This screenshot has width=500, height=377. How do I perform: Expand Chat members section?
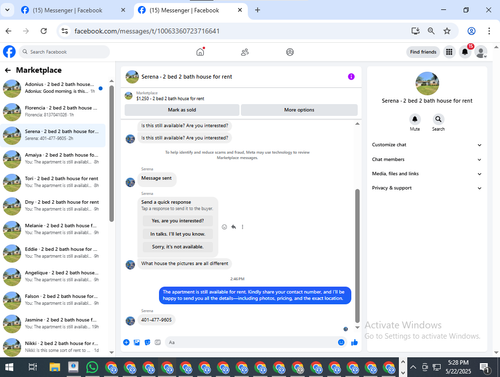pyautogui.click(x=427, y=159)
